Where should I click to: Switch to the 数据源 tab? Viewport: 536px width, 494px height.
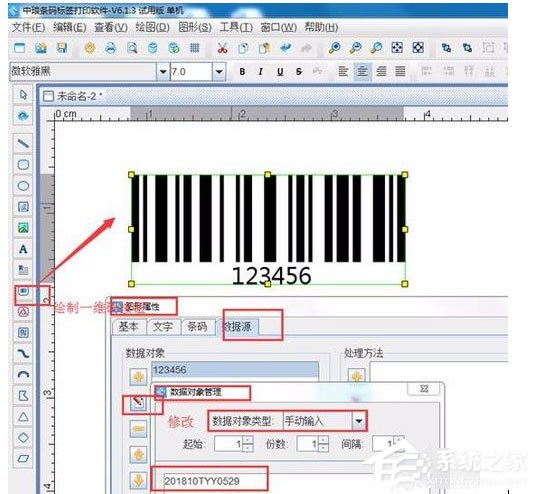(x=237, y=327)
